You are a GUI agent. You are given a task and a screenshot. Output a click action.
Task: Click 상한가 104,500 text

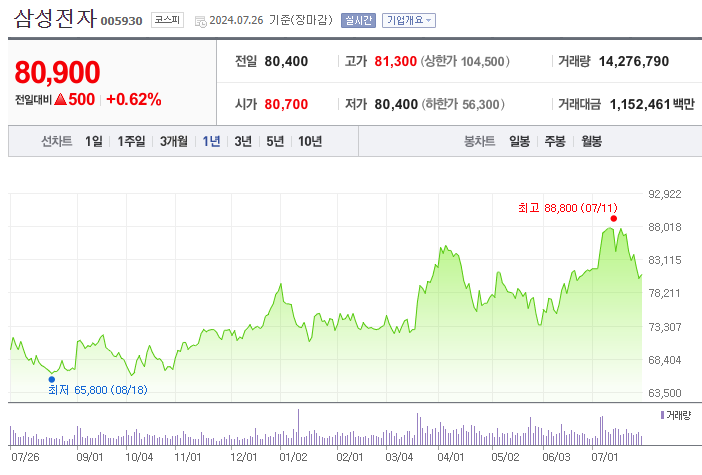(465, 61)
